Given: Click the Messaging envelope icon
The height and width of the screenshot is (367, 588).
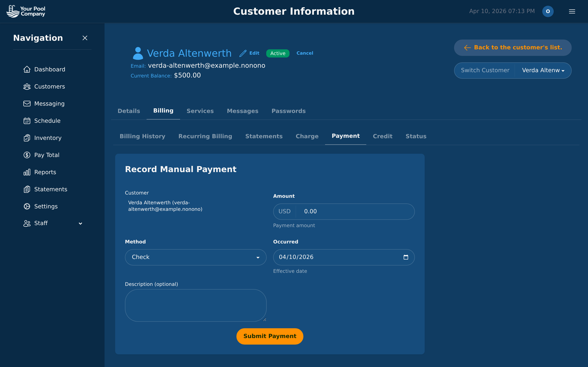Looking at the screenshot, I should tap(27, 103).
